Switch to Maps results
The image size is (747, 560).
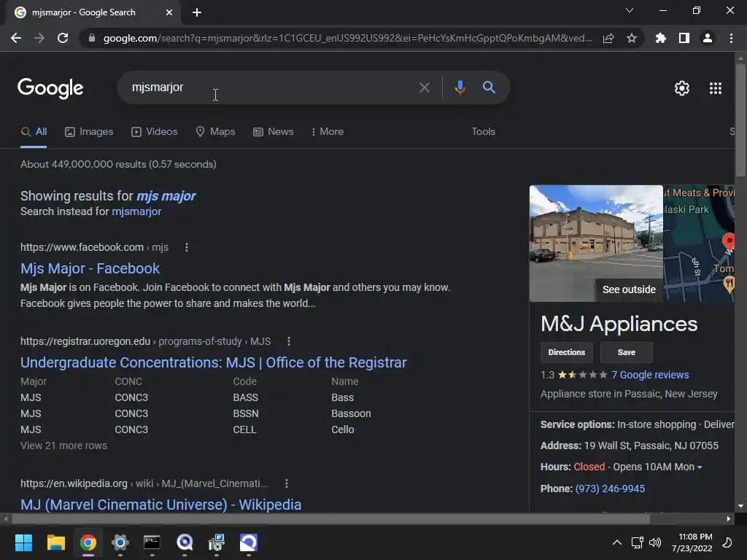[215, 132]
